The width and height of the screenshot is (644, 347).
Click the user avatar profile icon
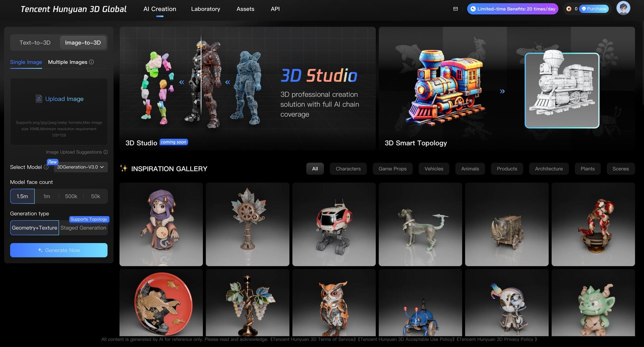(623, 8)
